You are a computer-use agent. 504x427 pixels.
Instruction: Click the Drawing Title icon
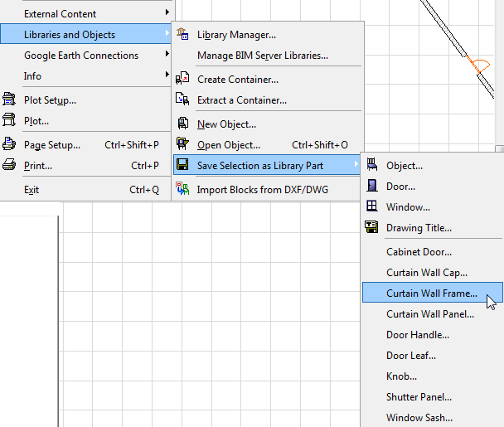pos(371,226)
